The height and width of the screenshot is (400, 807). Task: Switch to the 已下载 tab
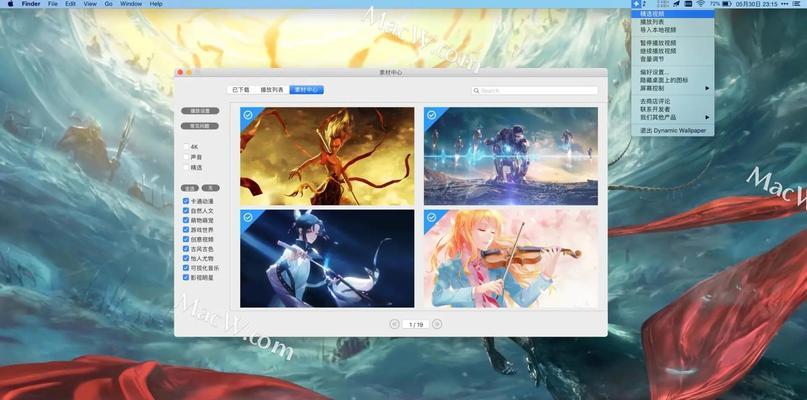click(240, 90)
